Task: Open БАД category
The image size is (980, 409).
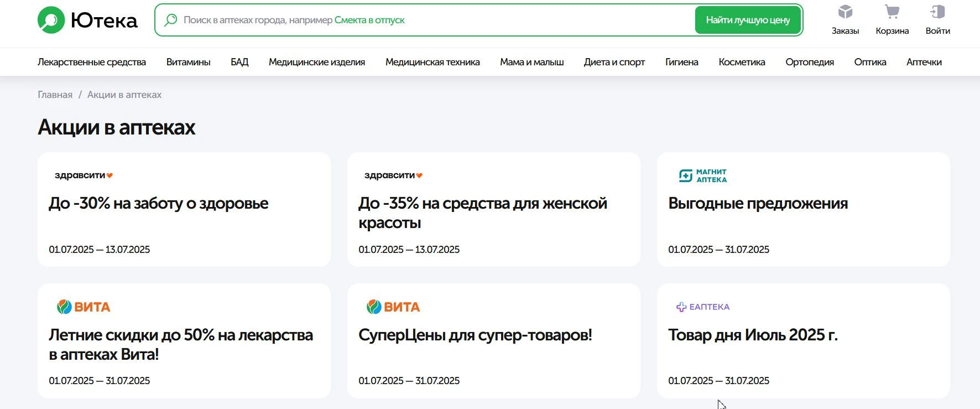Action: coord(239,62)
